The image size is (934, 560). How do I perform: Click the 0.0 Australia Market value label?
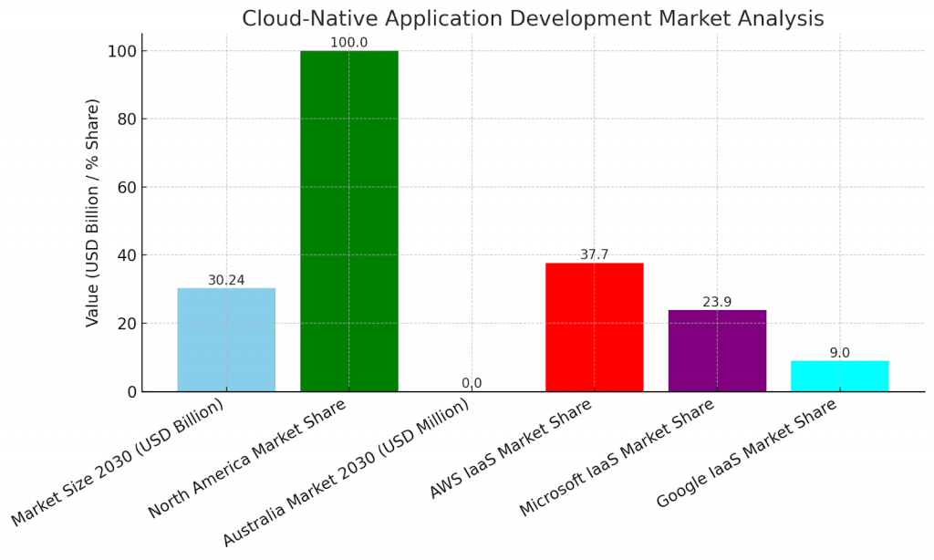point(472,383)
